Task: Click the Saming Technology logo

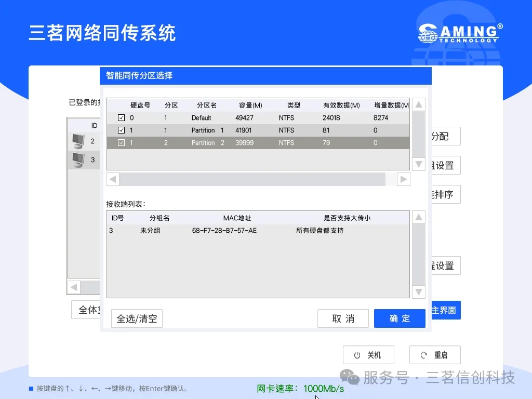Action: [x=460, y=34]
